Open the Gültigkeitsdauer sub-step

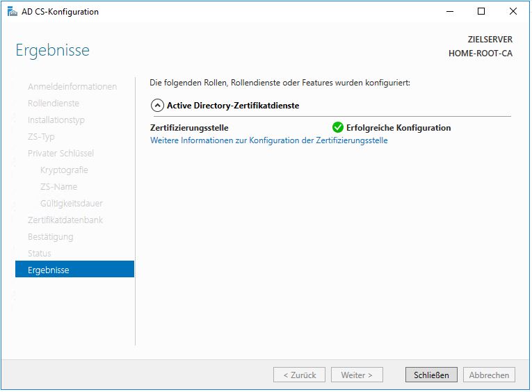pos(72,203)
